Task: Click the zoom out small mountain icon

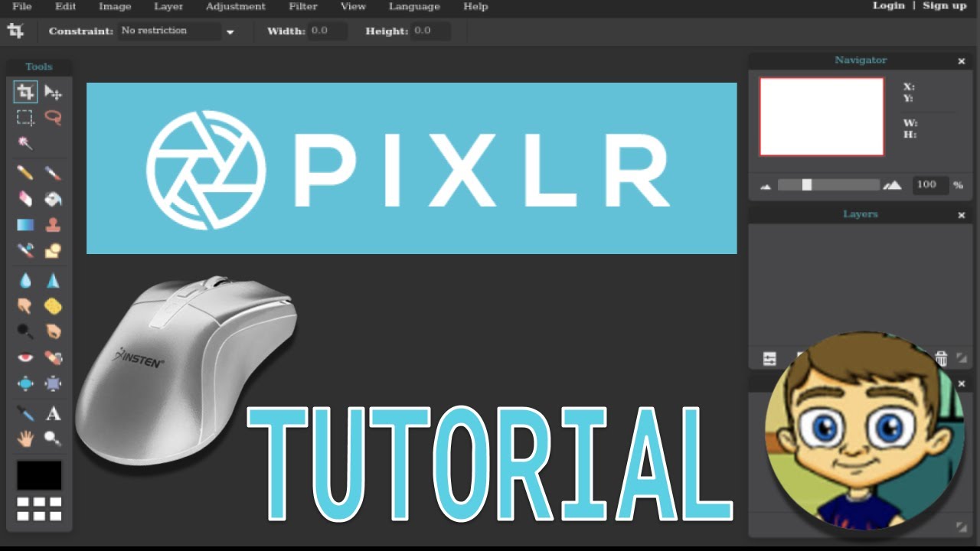Action: point(765,186)
